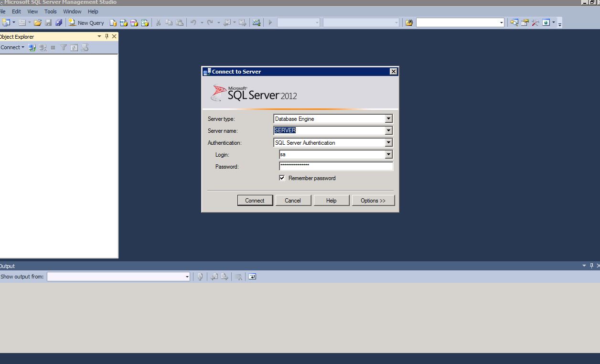This screenshot has width=600, height=364.
Task: Close the Connect to Server dialog
Action: click(393, 72)
